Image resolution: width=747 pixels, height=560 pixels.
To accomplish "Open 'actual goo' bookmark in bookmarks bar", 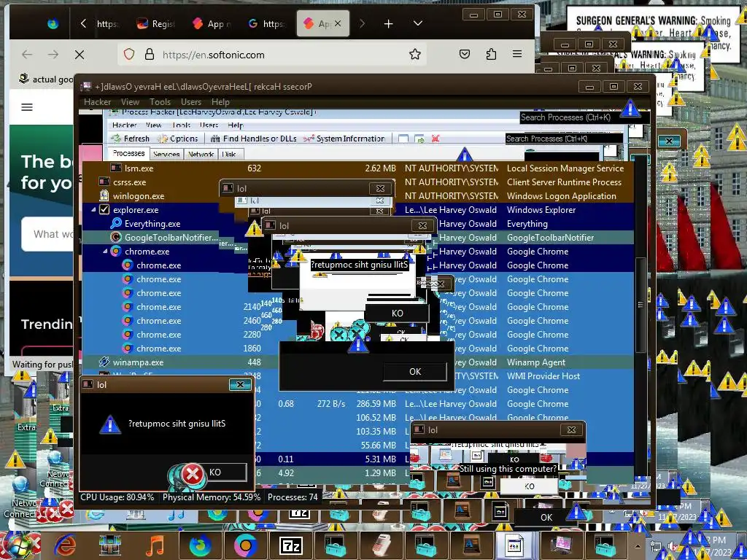I will [x=46, y=79].
